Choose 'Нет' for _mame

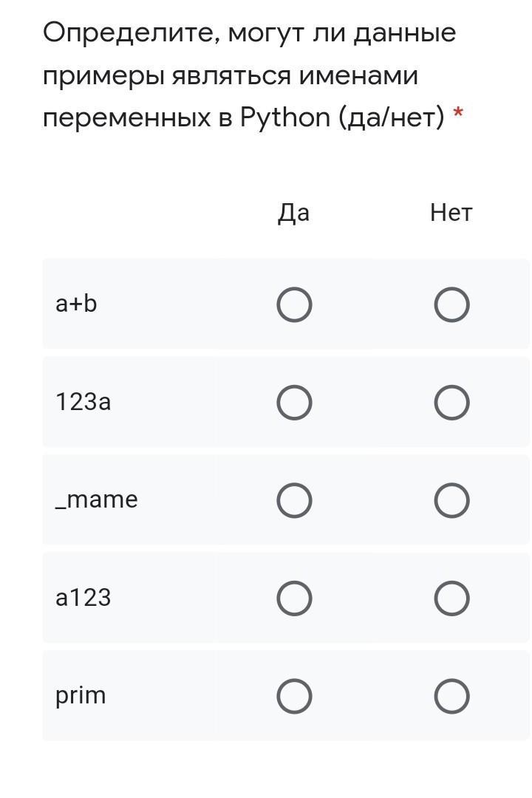pyautogui.click(x=451, y=501)
